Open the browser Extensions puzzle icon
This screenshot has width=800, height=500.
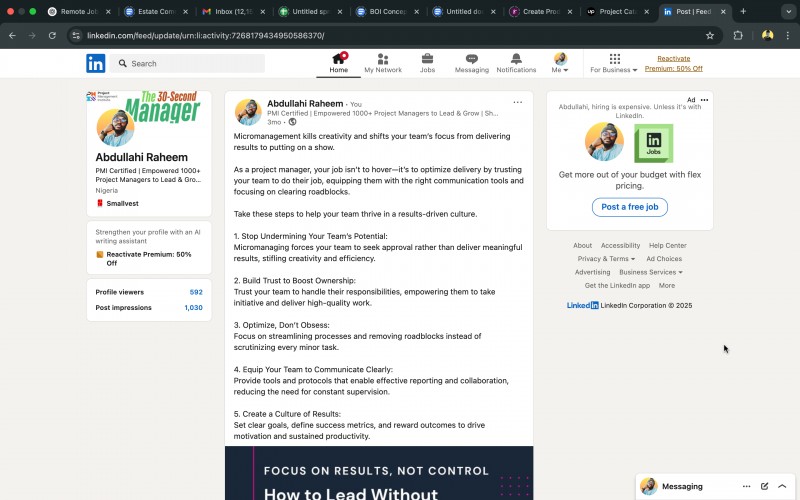tap(738, 35)
